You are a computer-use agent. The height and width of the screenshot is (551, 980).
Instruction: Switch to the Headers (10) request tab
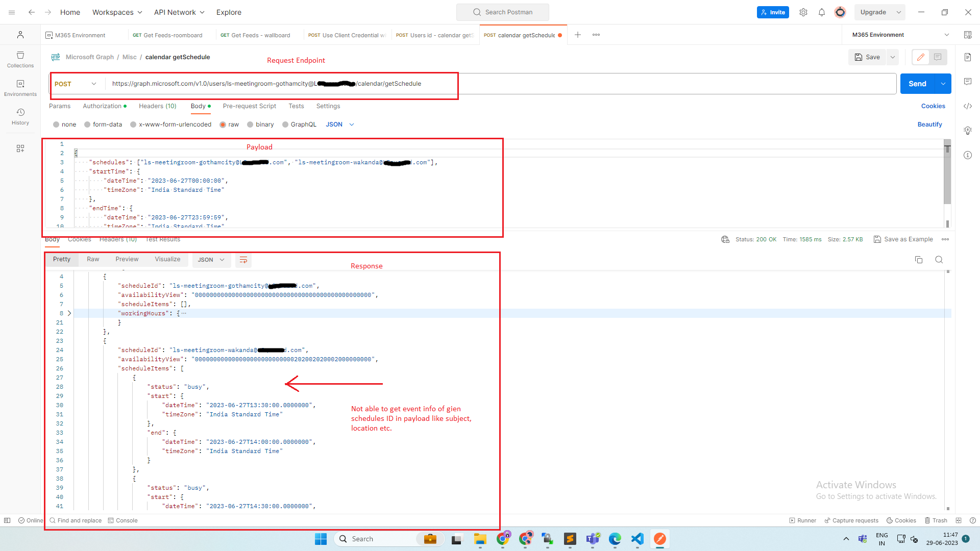158,106
